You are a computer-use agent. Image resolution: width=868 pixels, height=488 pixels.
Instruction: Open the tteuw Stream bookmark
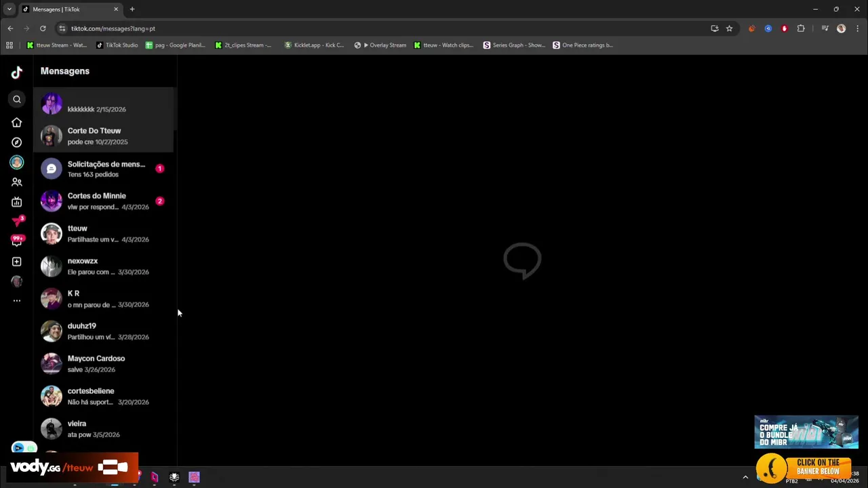(x=56, y=45)
